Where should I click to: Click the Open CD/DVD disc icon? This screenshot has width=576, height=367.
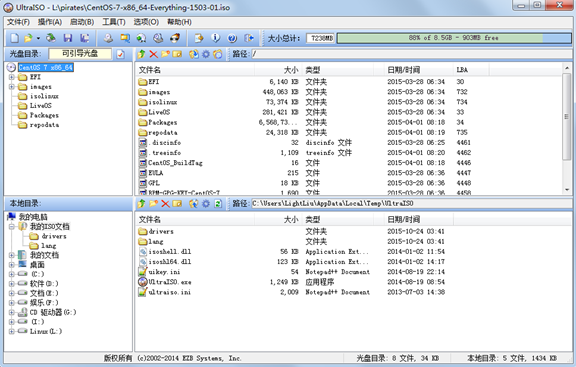(51, 38)
